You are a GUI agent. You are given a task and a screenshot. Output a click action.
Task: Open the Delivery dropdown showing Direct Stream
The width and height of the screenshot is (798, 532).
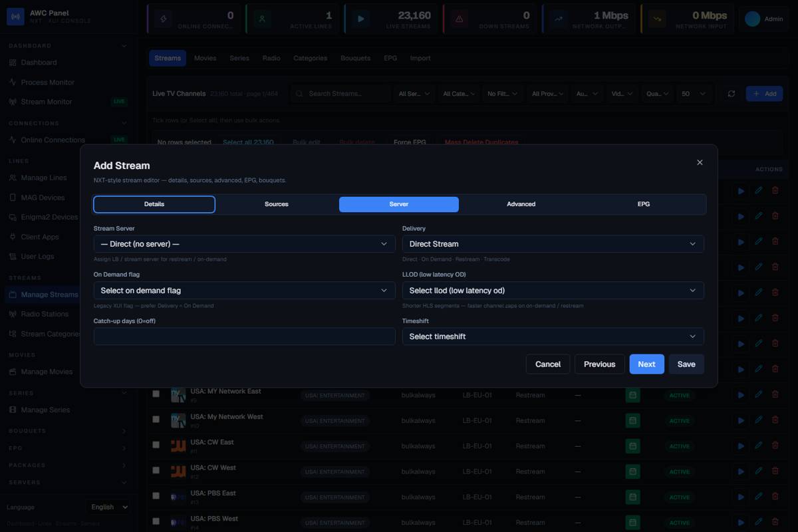point(553,244)
